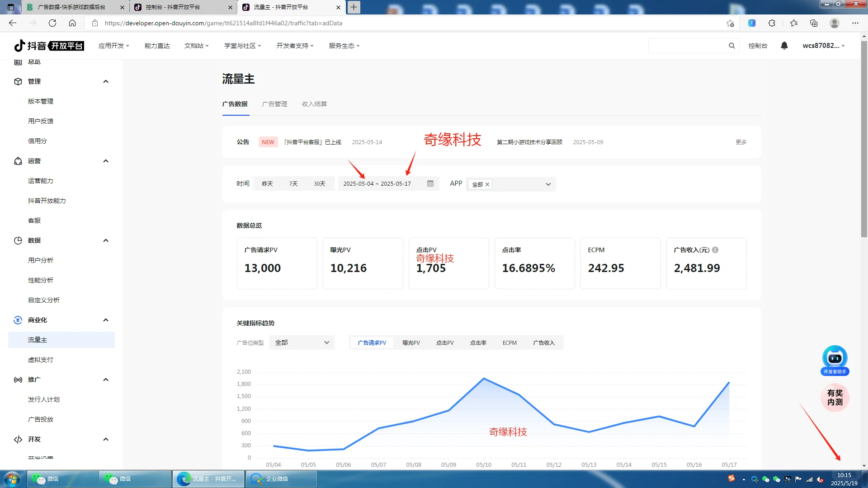Open the notification bell
This screenshot has height=488, width=868.
(x=784, y=45)
